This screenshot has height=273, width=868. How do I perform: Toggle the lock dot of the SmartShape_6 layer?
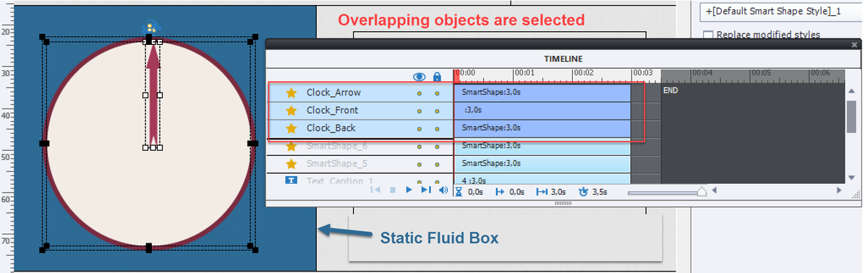[437, 146]
